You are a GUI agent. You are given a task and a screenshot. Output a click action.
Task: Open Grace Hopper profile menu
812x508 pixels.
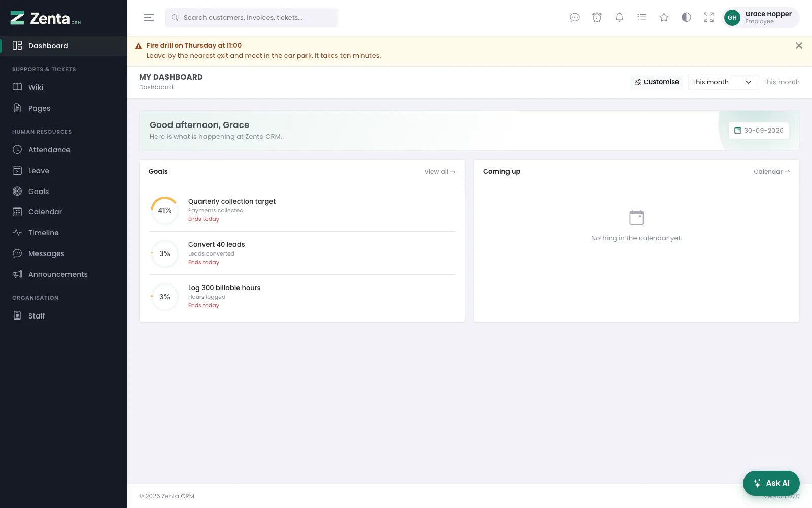point(761,18)
